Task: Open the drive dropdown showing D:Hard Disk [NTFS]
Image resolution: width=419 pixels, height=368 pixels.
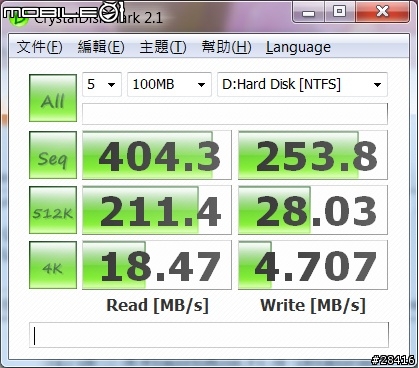Action: click(302, 84)
